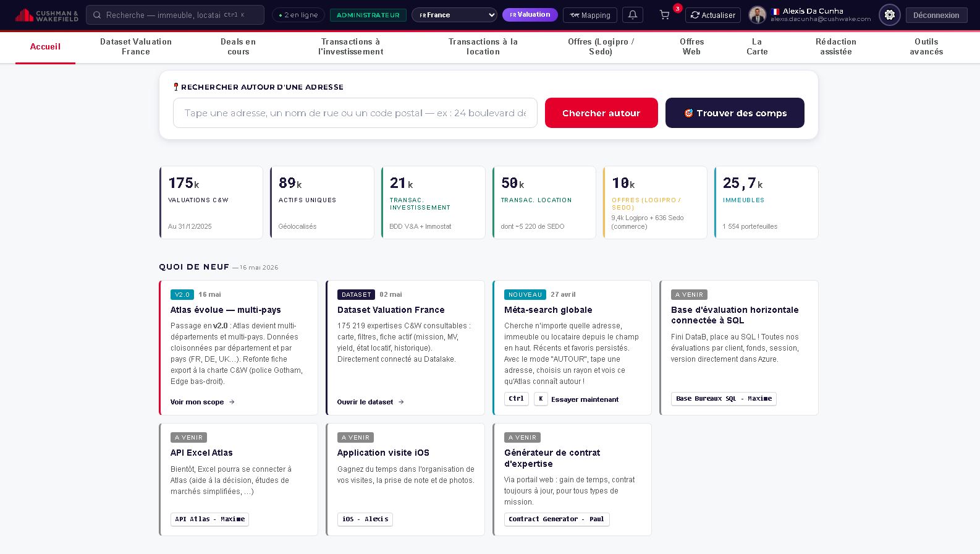Go to Deals en cours tab
Viewport: 980px width, 554px height.
tap(238, 46)
